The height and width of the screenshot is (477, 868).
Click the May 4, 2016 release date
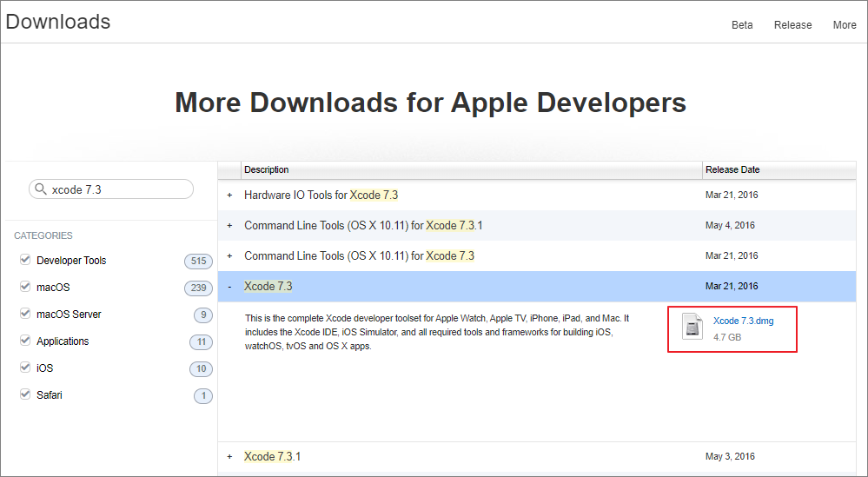[x=730, y=225]
